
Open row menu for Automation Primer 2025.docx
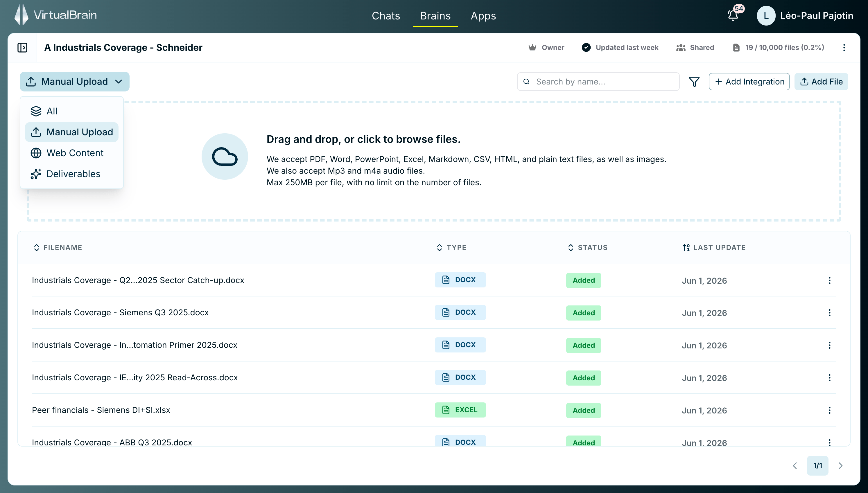(829, 346)
